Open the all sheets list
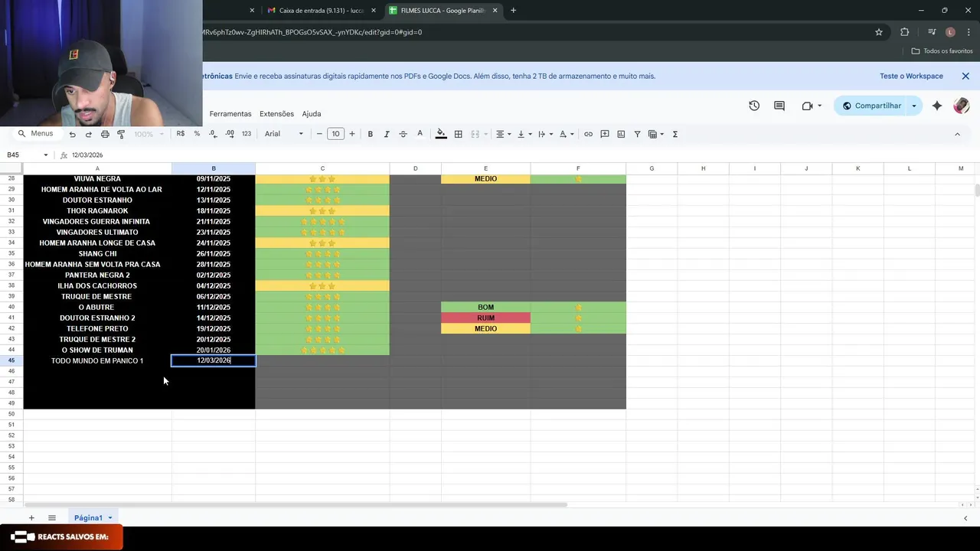This screenshot has height=551, width=980. [x=52, y=518]
